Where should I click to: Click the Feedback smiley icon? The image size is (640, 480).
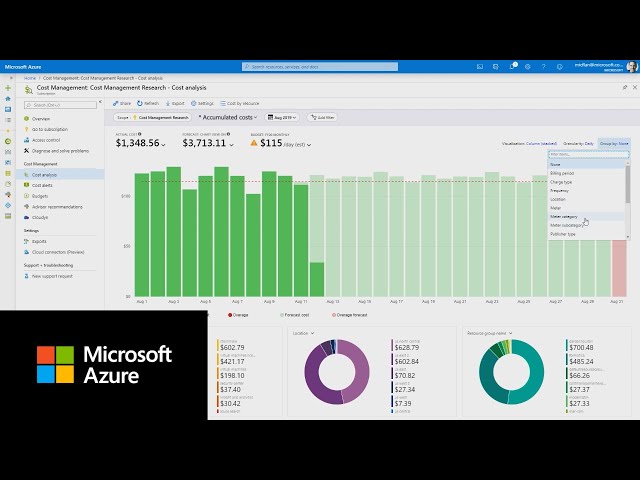(x=560, y=67)
